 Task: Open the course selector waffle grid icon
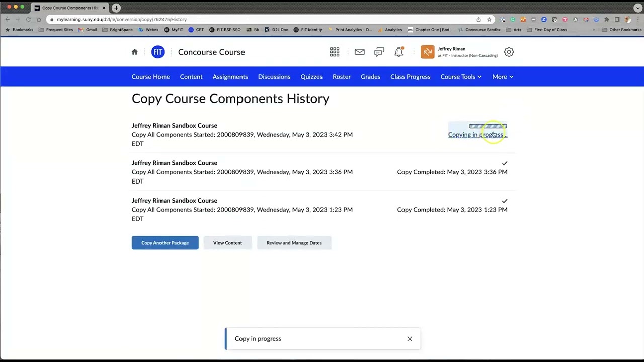335,52
